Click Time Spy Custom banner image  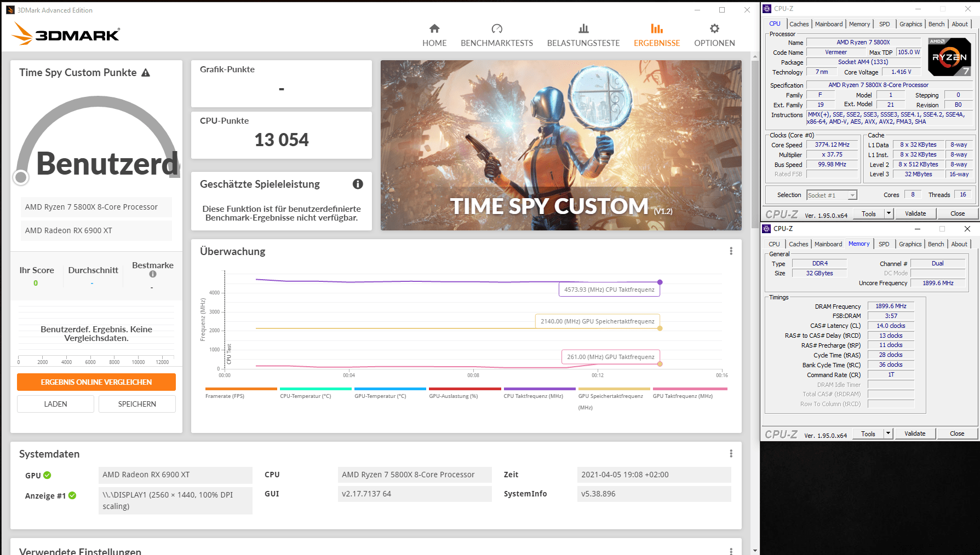coord(561,145)
